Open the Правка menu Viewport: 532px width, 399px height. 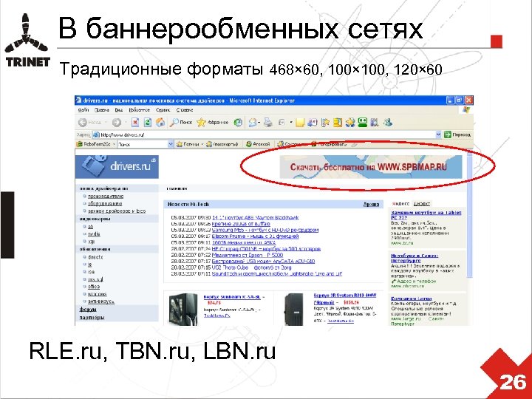pyautogui.click(x=102, y=110)
